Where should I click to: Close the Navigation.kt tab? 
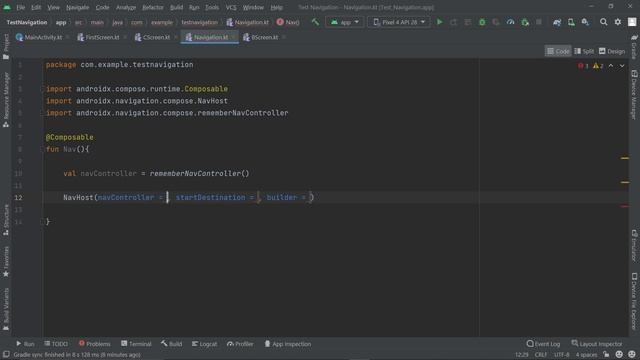233,37
